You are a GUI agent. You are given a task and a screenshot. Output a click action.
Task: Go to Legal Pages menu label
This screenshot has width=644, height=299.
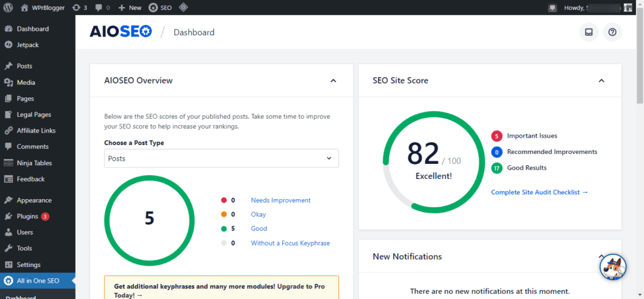(34, 114)
